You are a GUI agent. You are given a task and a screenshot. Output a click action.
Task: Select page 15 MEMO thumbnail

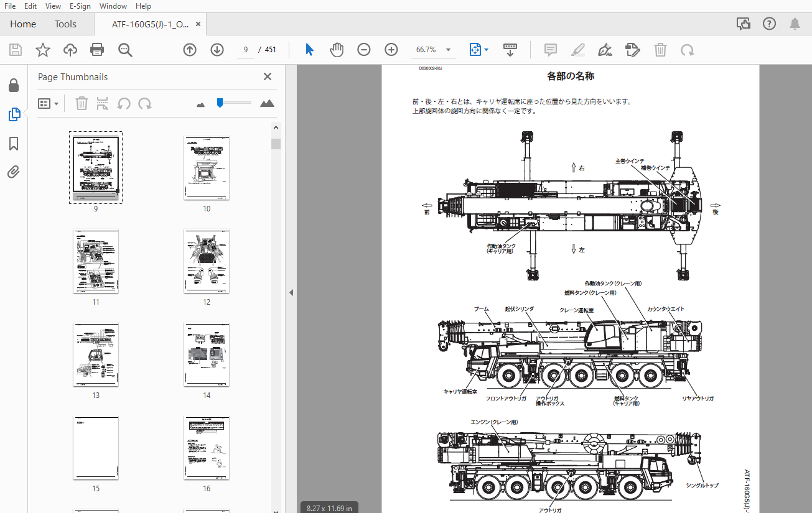click(x=96, y=448)
